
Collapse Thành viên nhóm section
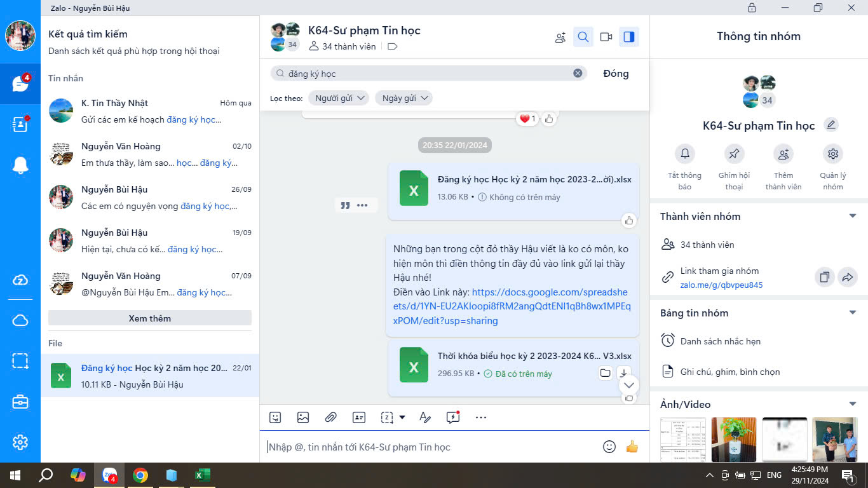853,216
